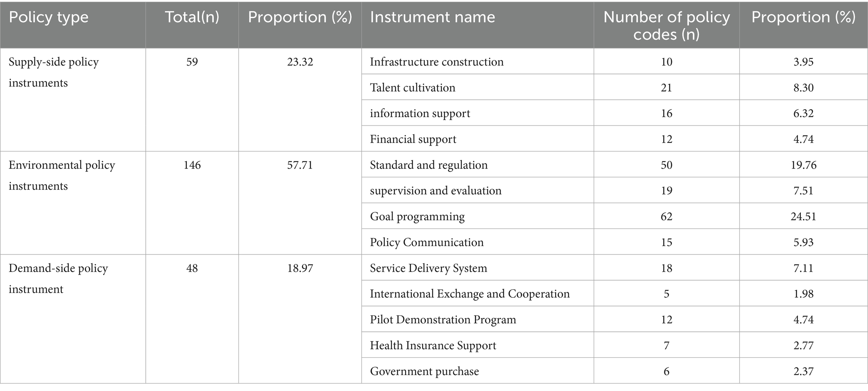Select the "Demand-side policy instrument" cell
Image resolution: width=868 pixels, height=391 pixels.
(58, 278)
